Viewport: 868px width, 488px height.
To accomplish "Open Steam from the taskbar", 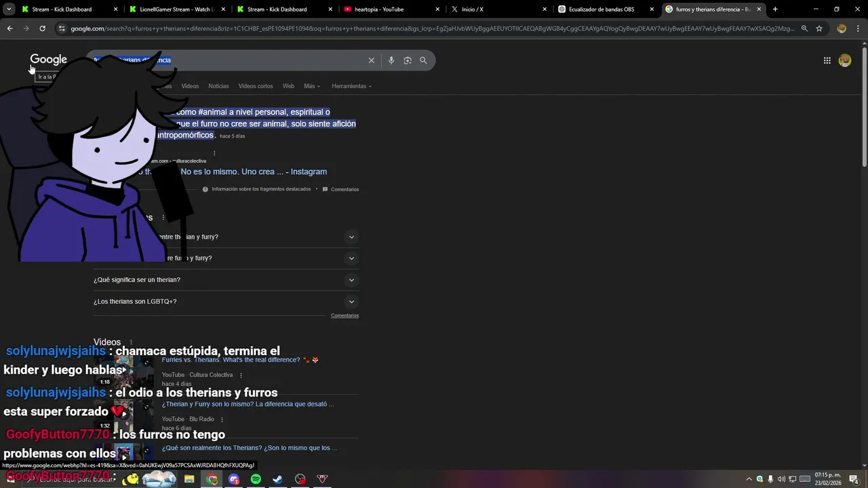I will (x=278, y=479).
